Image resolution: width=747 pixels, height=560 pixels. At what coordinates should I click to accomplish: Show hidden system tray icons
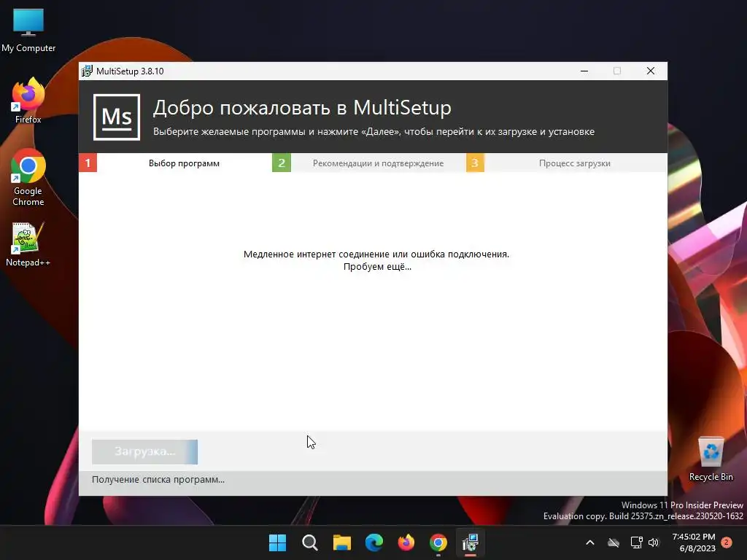[589, 542]
